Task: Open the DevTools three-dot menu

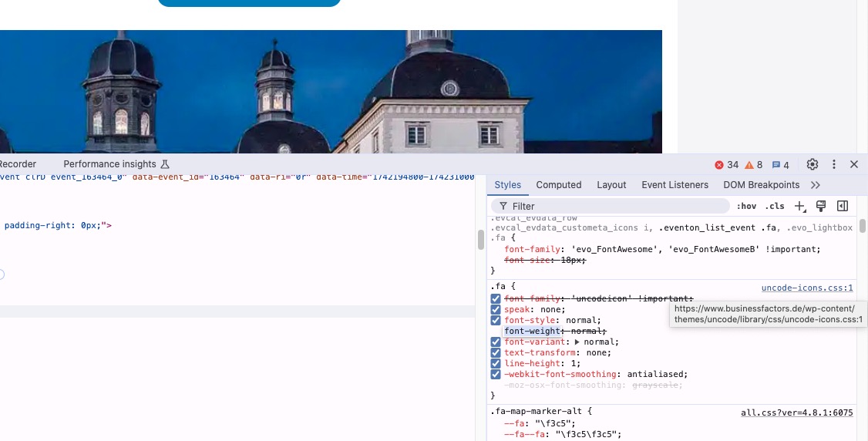Action: click(833, 164)
